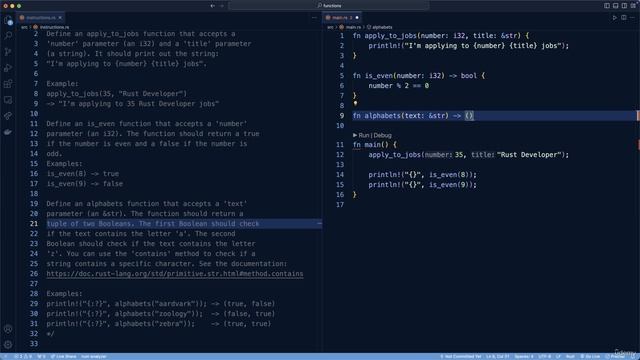Toggle the primary sidebar layout icon
Image resolution: width=640 pixels, height=360 pixels.
[607, 6]
